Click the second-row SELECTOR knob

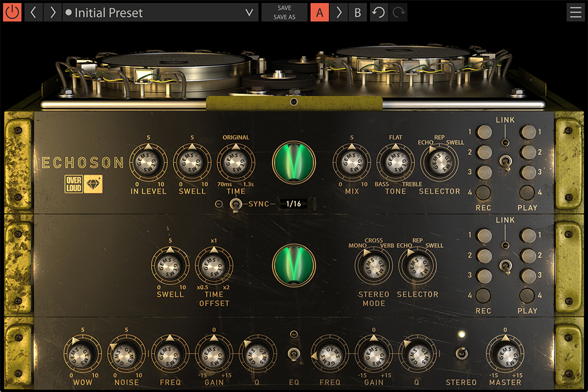(417, 266)
